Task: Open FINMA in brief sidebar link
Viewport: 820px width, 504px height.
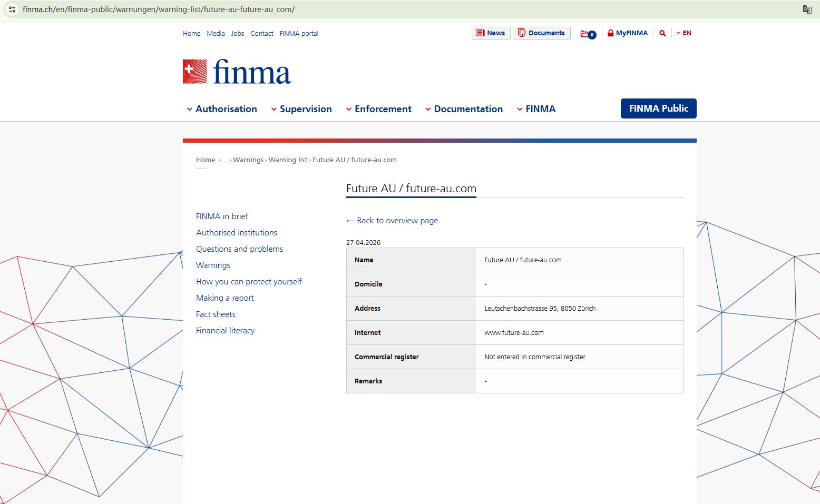Action: [x=222, y=216]
